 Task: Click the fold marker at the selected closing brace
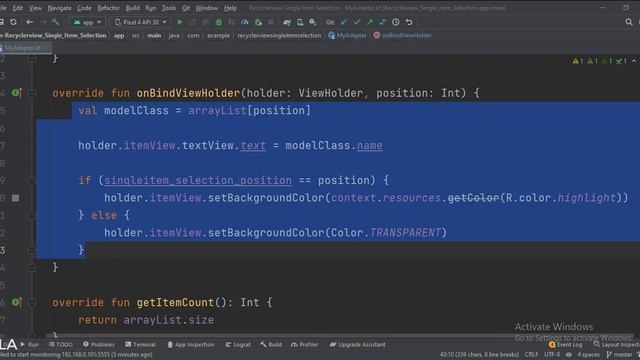coord(32,250)
